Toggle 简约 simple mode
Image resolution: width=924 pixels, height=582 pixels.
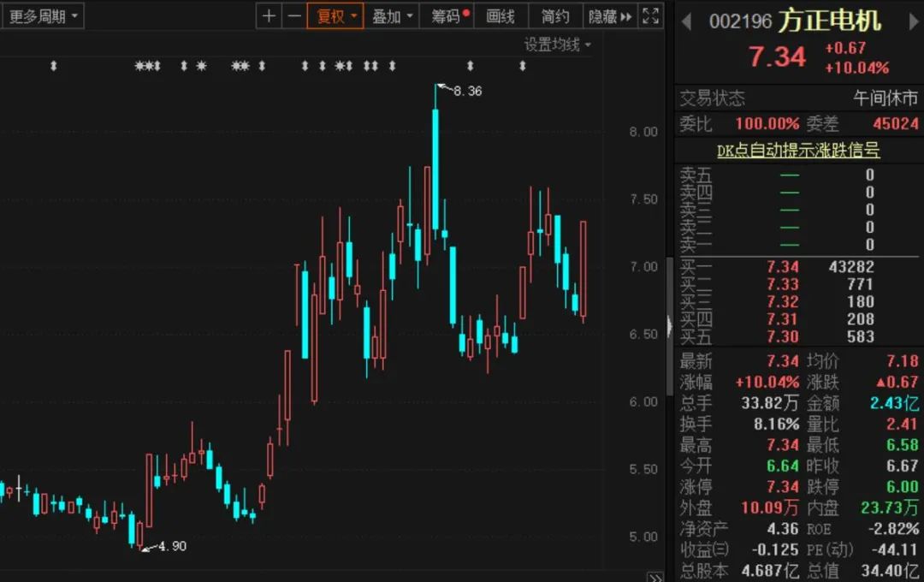coord(556,16)
